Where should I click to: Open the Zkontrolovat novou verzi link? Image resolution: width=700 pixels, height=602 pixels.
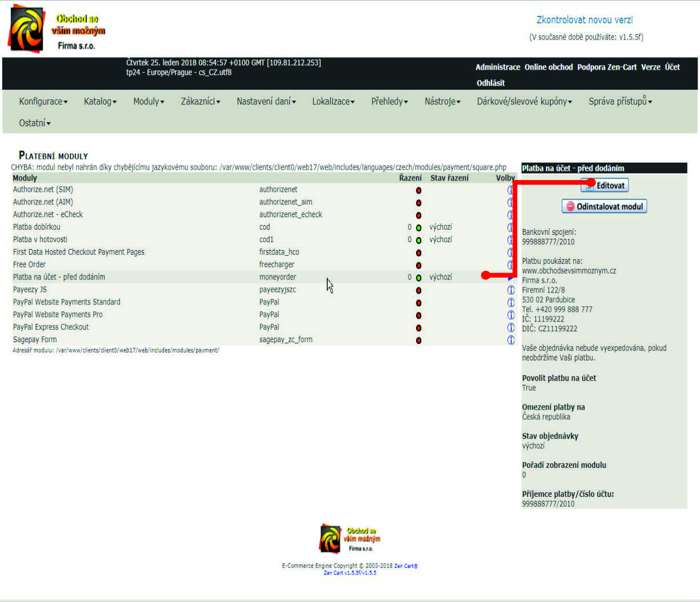tap(584, 20)
